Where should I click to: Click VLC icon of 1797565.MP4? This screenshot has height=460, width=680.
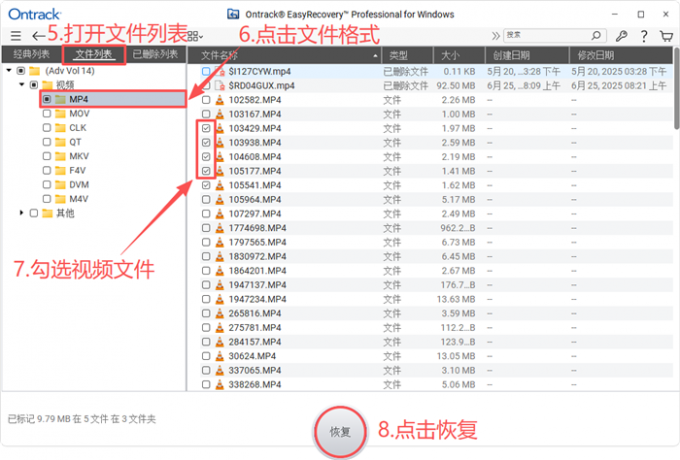click(x=220, y=242)
